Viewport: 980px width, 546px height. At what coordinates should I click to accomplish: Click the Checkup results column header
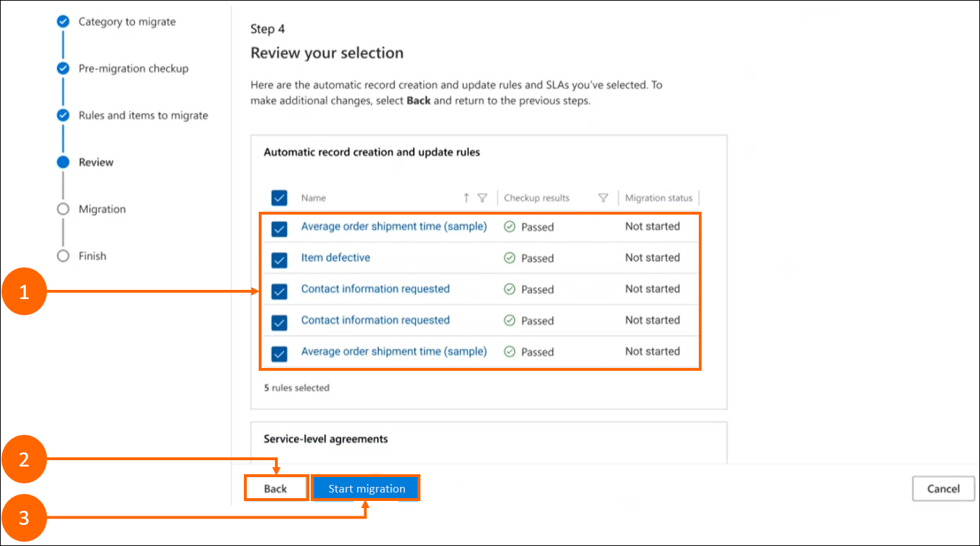[536, 198]
